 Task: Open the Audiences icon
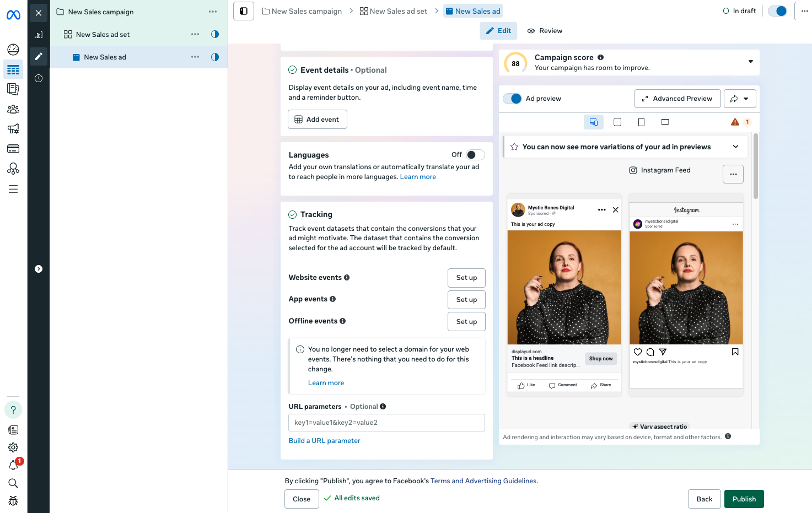pos(13,109)
